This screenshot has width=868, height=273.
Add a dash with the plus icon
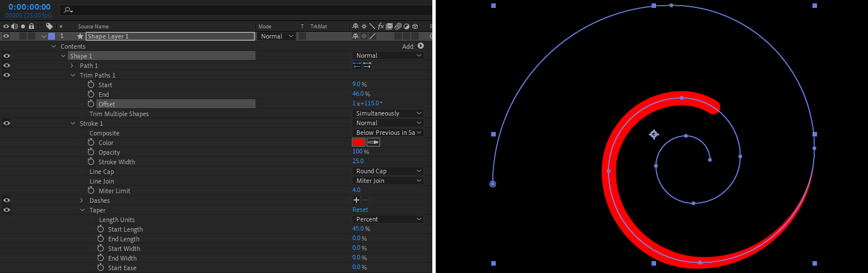[356, 201]
